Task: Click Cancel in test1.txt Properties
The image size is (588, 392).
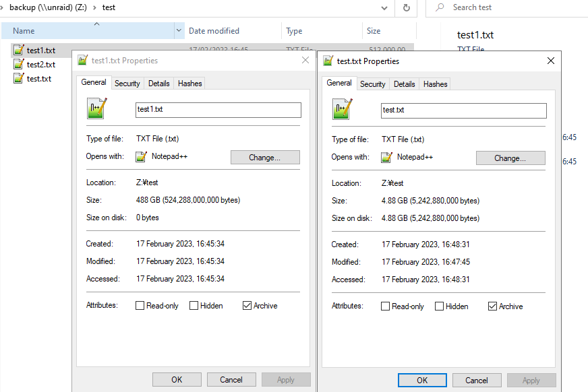Action: 231,380
